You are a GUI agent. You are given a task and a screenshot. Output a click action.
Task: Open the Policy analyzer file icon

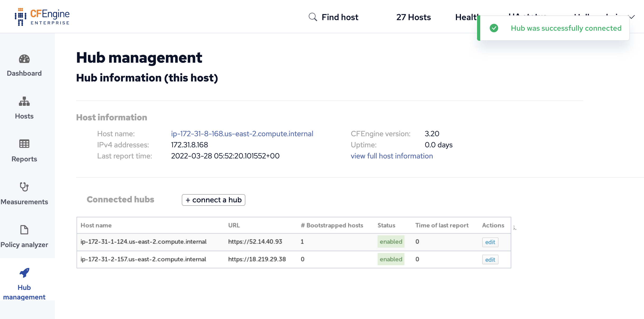(x=24, y=230)
